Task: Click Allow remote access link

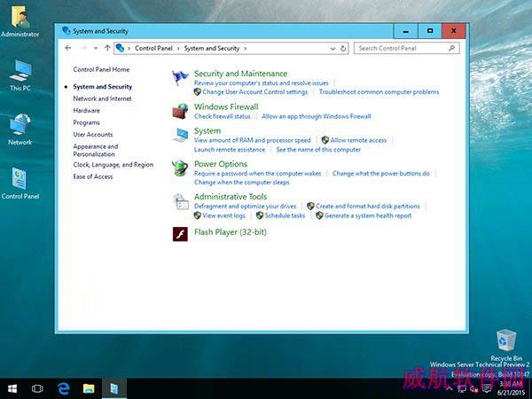Action: point(358,140)
